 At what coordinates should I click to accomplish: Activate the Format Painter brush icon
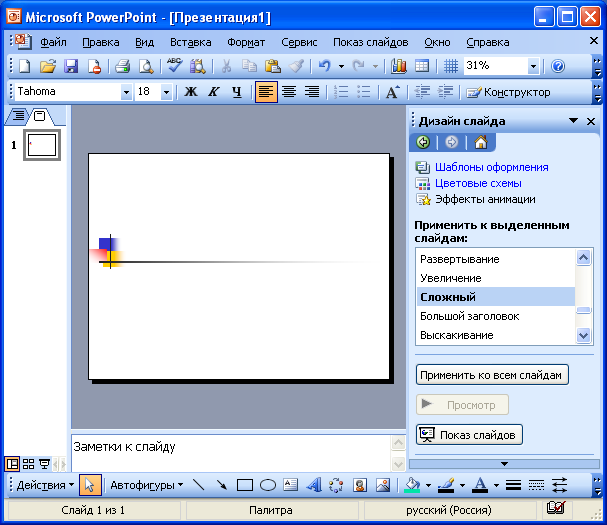point(297,66)
